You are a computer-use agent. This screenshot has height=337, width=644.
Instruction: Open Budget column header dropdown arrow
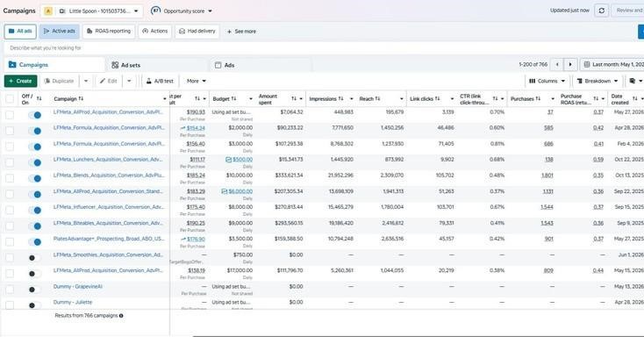coord(250,98)
